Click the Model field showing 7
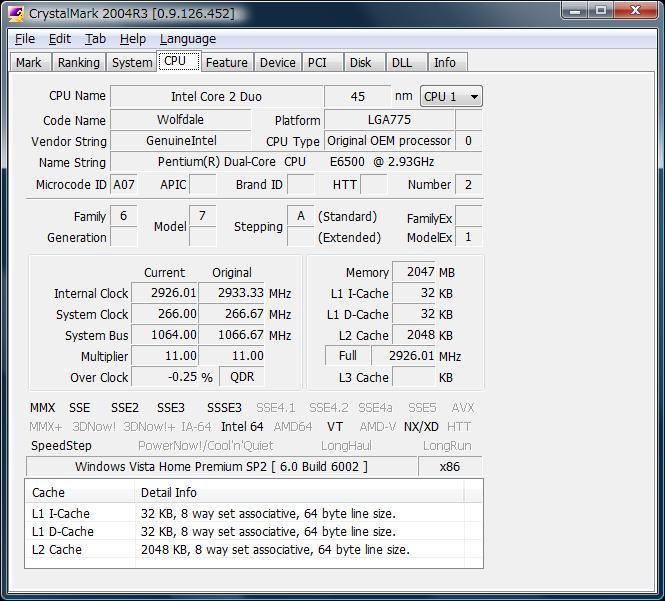 202,216
